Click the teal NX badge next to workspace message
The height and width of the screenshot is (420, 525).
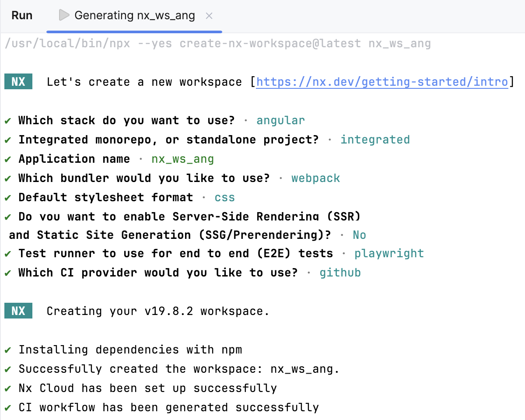[18, 81]
